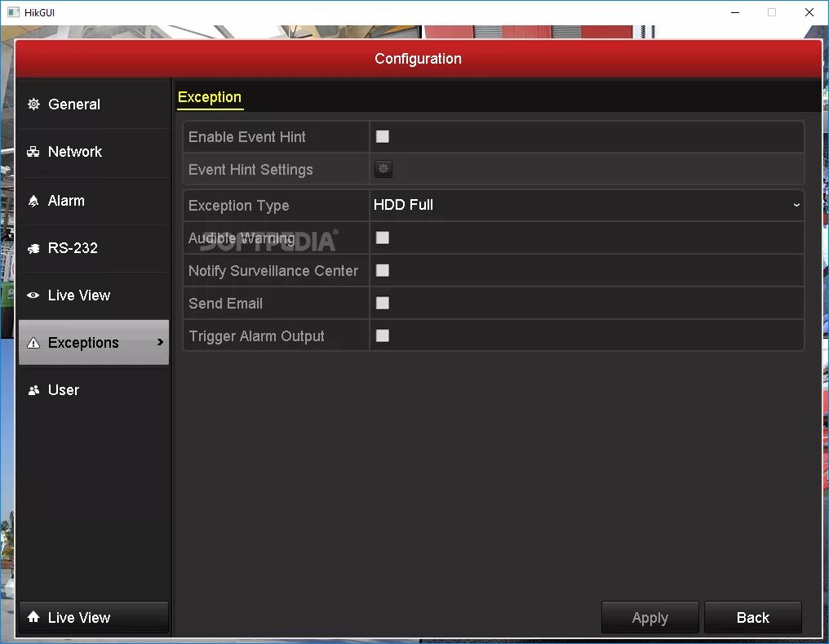
Task: Return to Live View with bottom button
Action: [x=94, y=617]
